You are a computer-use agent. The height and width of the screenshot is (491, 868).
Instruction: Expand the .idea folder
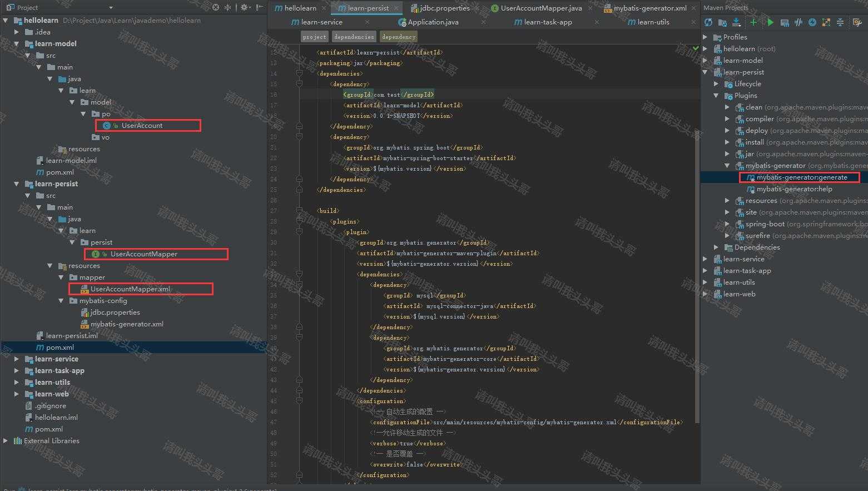(x=17, y=32)
